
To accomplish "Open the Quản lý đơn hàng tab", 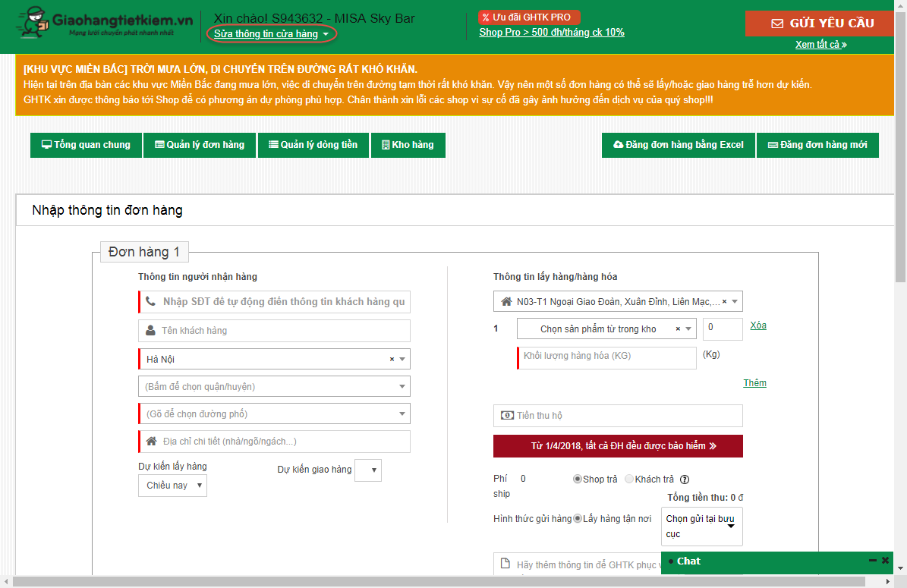I will pyautogui.click(x=200, y=145).
